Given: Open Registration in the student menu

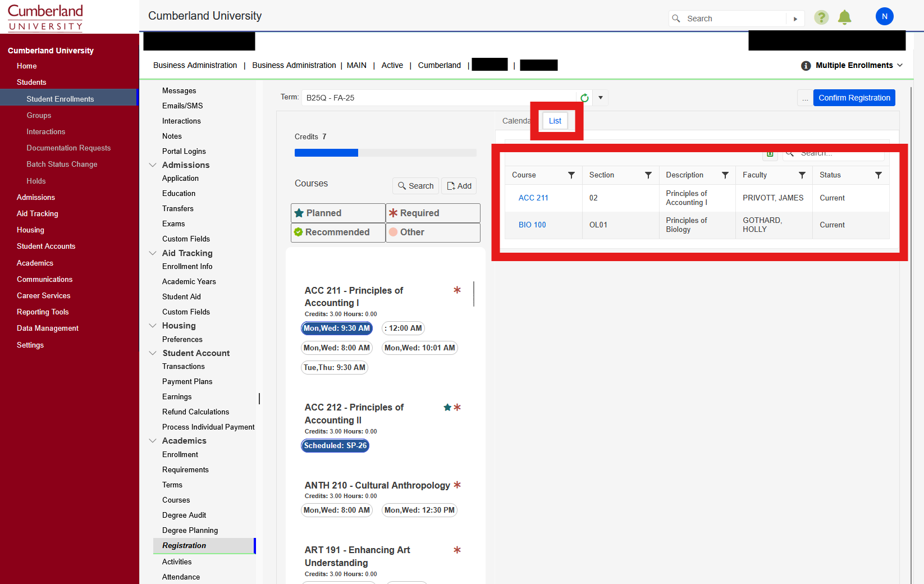Looking at the screenshot, I should (x=204, y=546).
